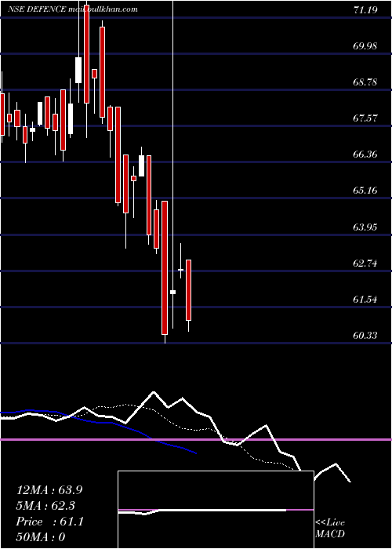
Task: Click the 71.19 price axis label
Action: 365,9
